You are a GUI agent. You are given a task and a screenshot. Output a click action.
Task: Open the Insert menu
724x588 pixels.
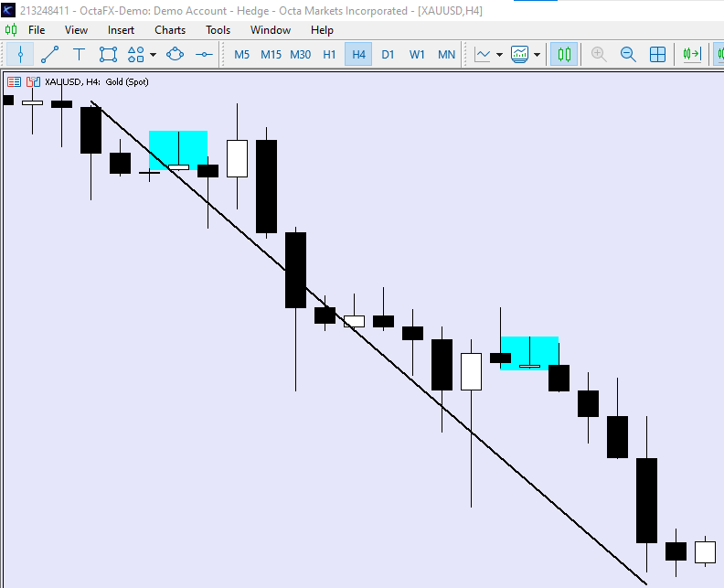121,30
